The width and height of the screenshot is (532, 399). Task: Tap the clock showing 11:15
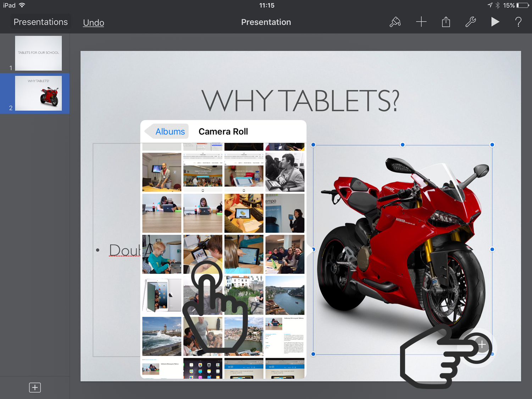pos(267,5)
